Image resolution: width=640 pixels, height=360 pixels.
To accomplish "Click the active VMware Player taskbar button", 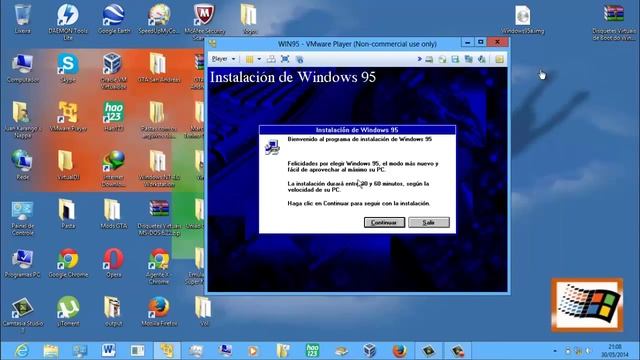I will pos(167,351).
